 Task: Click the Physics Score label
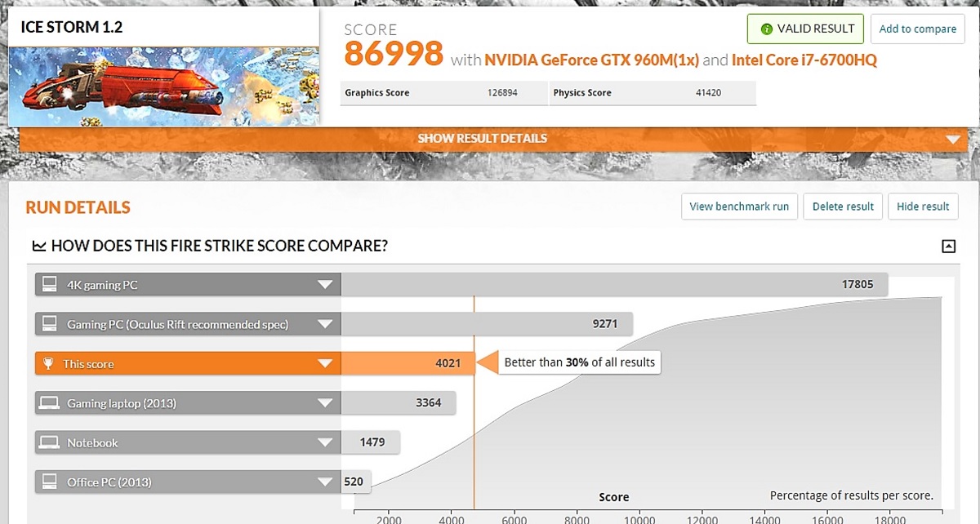(x=582, y=93)
